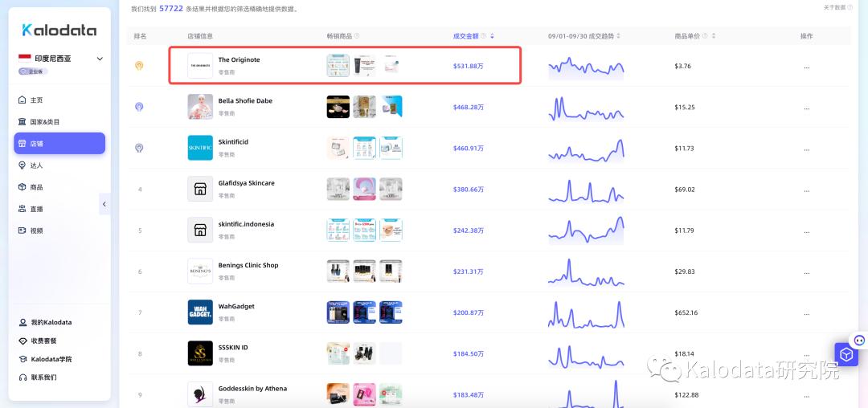Open first bestseller thumbnail of The Originote
868x408 pixels.
click(x=338, y=66)
